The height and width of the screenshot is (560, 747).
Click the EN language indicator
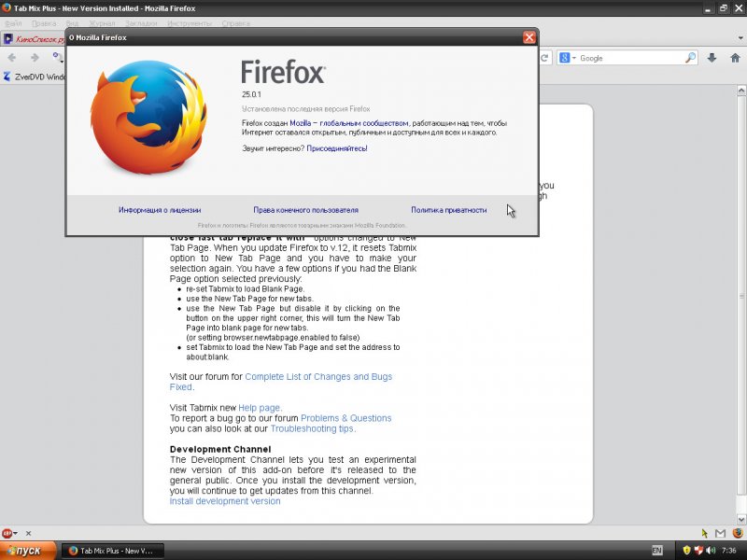(657, 551)
